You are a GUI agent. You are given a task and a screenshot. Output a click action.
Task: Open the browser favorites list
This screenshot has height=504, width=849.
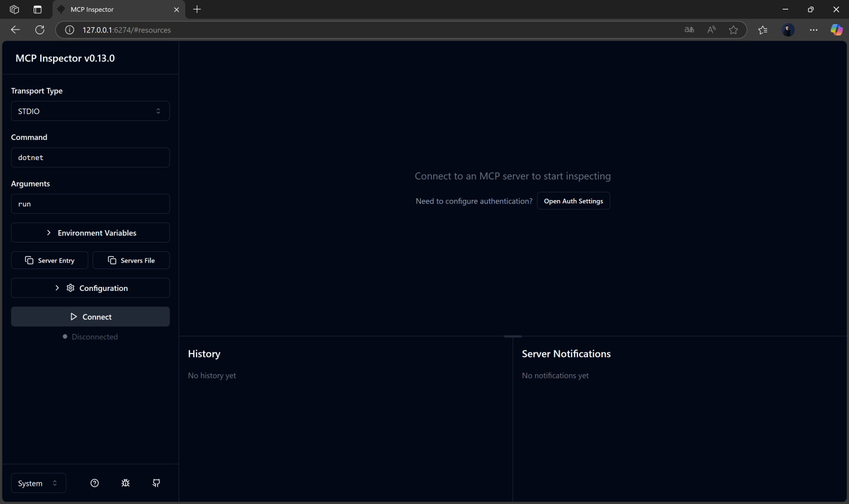tap(763, 30)
